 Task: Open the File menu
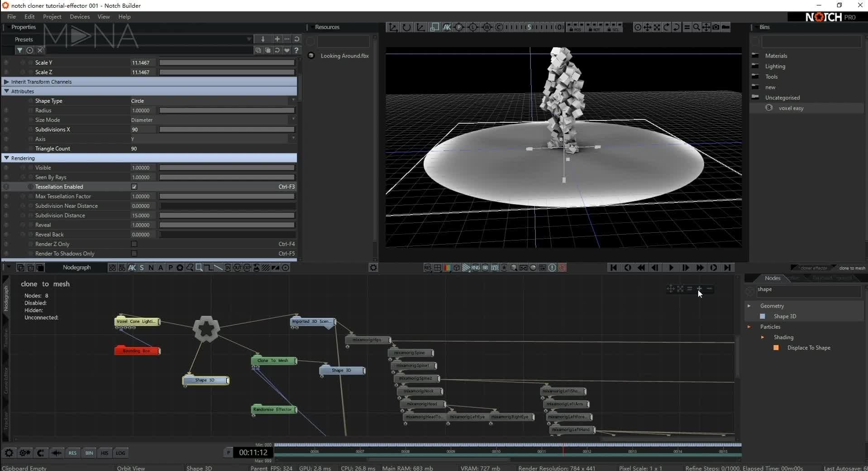click(x=12, y=17)
